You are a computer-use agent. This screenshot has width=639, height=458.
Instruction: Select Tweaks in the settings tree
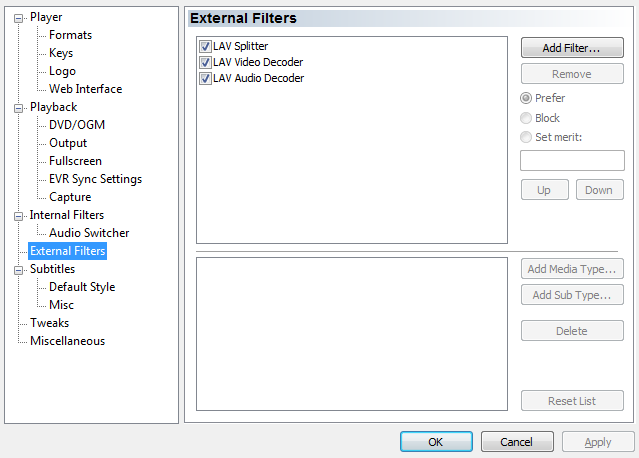pyautogui.click(x=49, y=323)
